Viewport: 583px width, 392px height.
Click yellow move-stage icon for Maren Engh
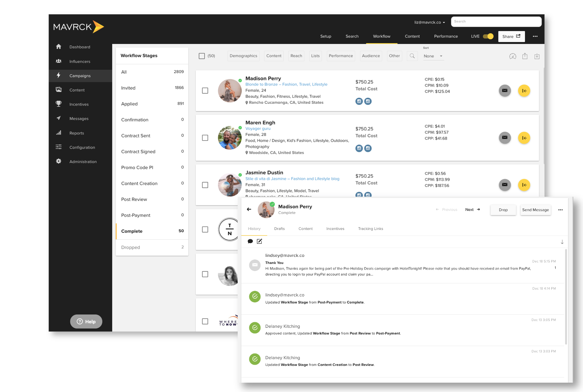tap(524, 138)
